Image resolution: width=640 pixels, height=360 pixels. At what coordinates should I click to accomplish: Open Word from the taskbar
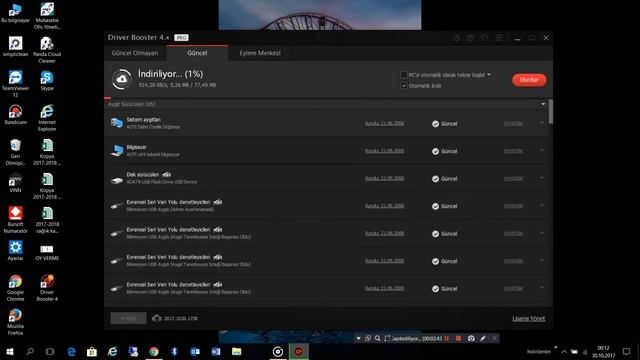[216, 351]
